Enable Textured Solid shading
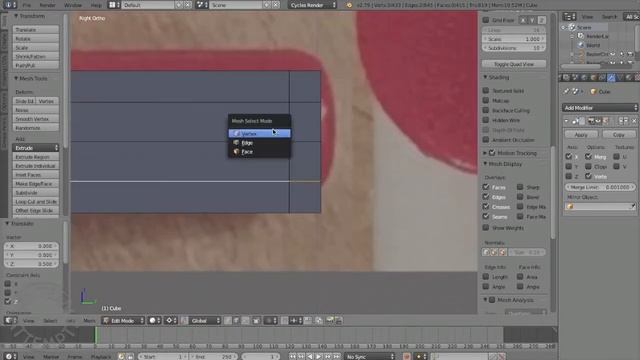Viewport: 640px width, 360px height. click(486, 90)
